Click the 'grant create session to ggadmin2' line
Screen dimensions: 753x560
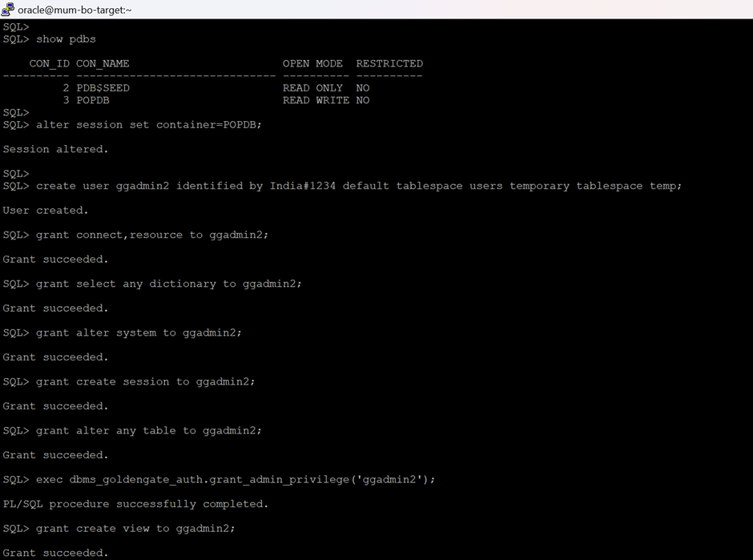[x=146, y=381]
